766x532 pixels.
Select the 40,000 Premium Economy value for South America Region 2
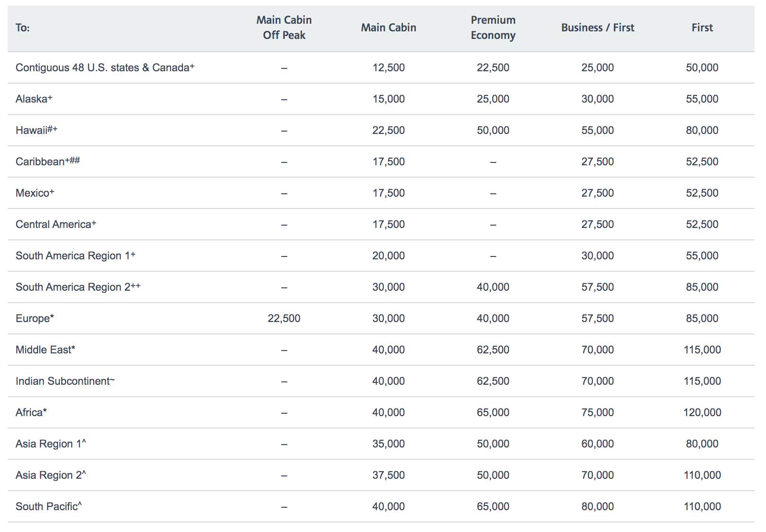click(493, 287)
